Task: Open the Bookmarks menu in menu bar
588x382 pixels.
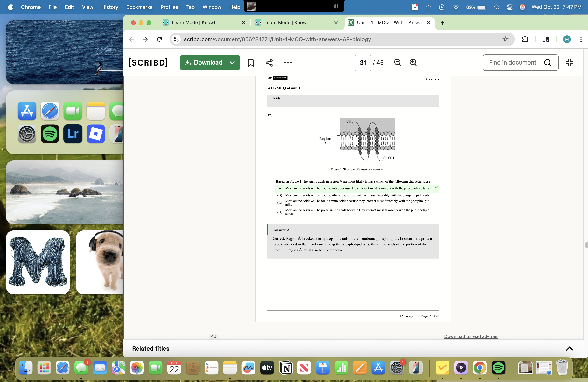Action: click(x=139, y=7)
